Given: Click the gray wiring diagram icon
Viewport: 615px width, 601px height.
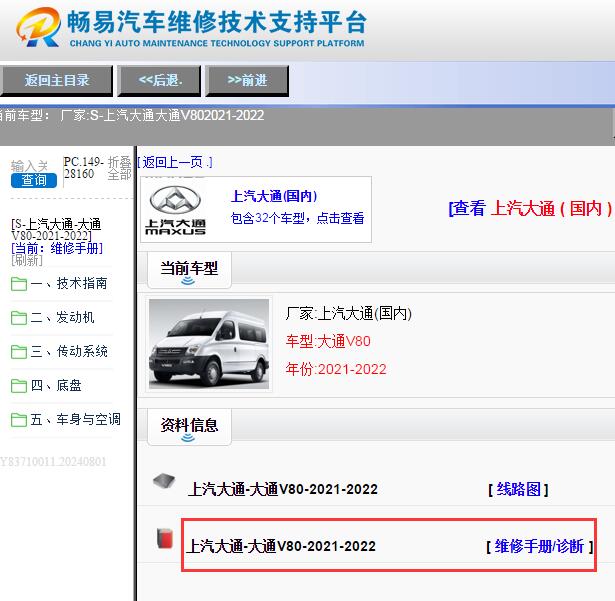Looking at the screenshot, I should point(164,481).
